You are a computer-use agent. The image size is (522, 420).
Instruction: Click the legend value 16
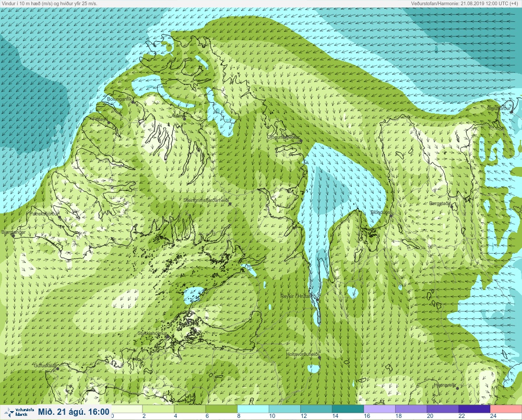[367, 416]
